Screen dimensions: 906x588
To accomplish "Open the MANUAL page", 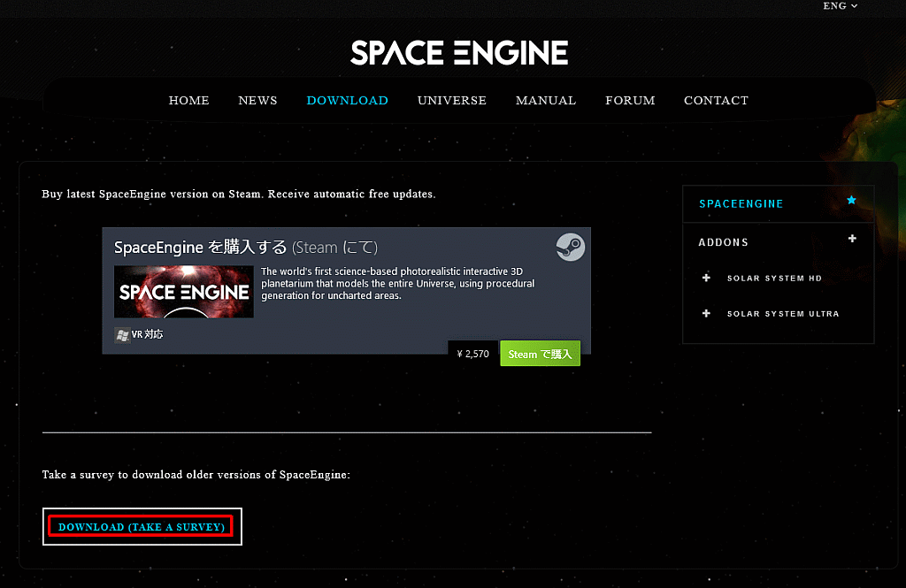I will [x=546, y=101].
